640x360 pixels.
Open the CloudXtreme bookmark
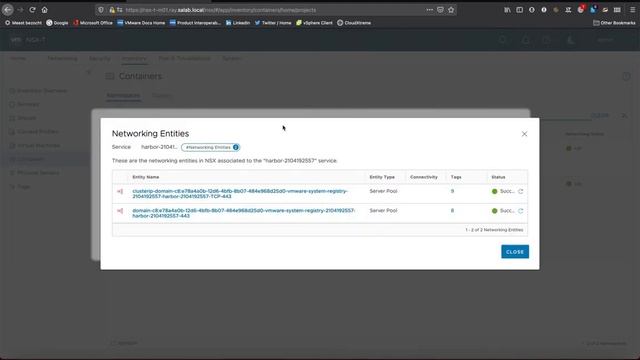point(354,23)
